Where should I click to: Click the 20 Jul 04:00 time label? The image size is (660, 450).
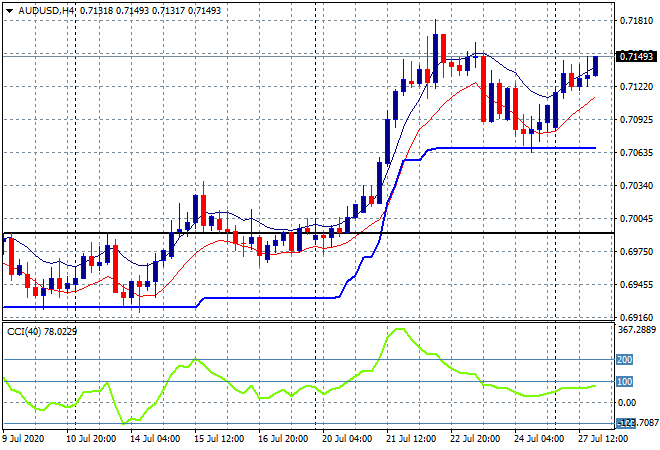click(347, 439)
